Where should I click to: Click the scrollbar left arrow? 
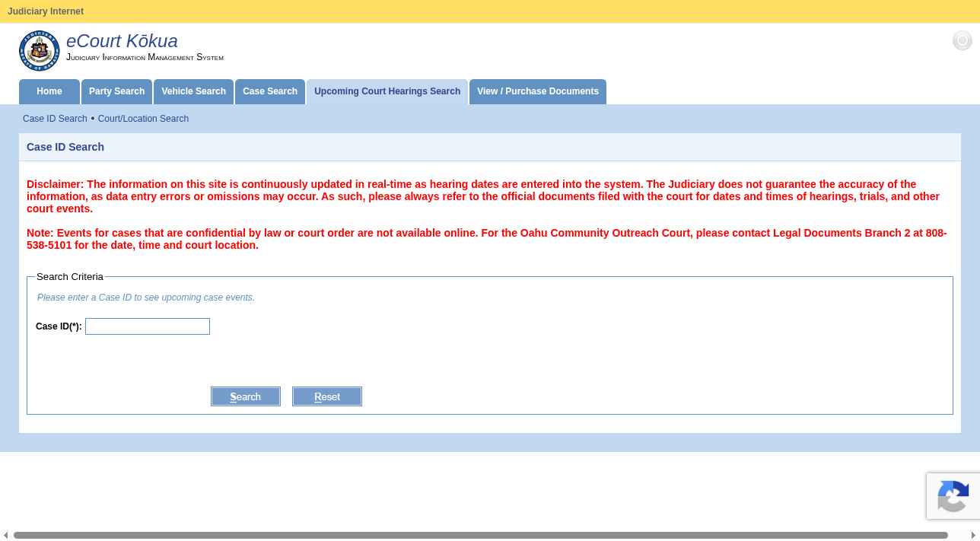5,536
